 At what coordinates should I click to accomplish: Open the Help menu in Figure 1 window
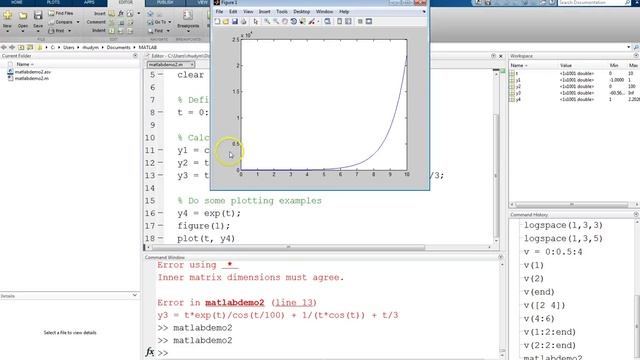coord(344,12)
